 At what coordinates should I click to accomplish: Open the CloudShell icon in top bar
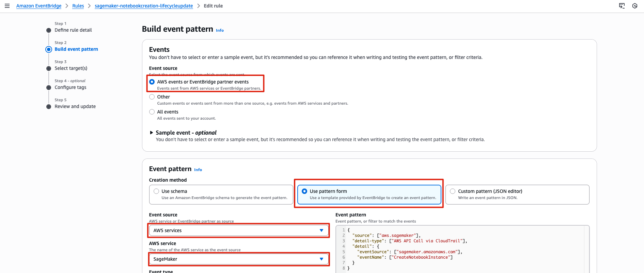pos(622,6)
